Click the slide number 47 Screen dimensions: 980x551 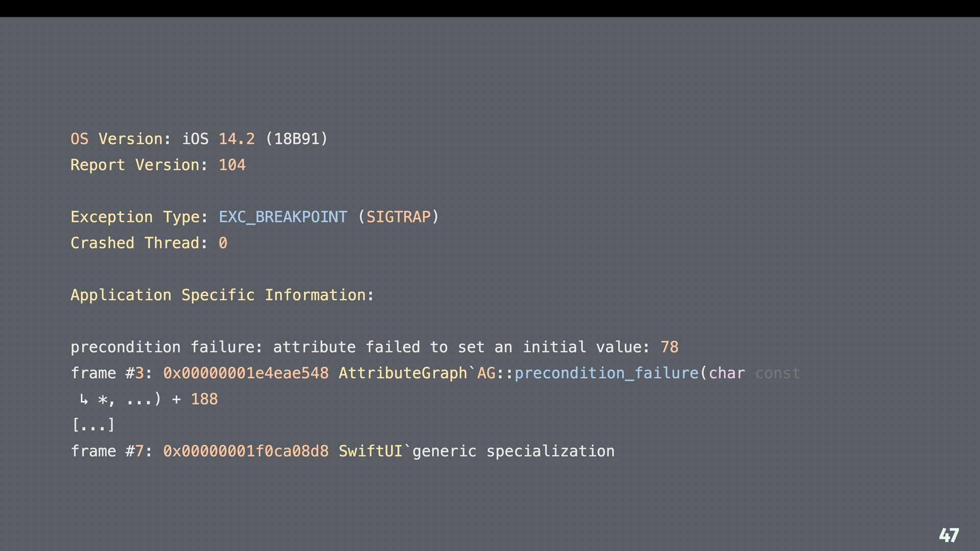pos(949,535)
